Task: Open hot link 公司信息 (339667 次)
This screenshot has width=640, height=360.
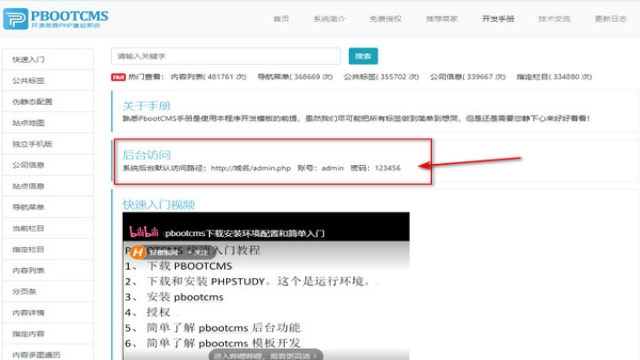Action: [x=468, y=77]
